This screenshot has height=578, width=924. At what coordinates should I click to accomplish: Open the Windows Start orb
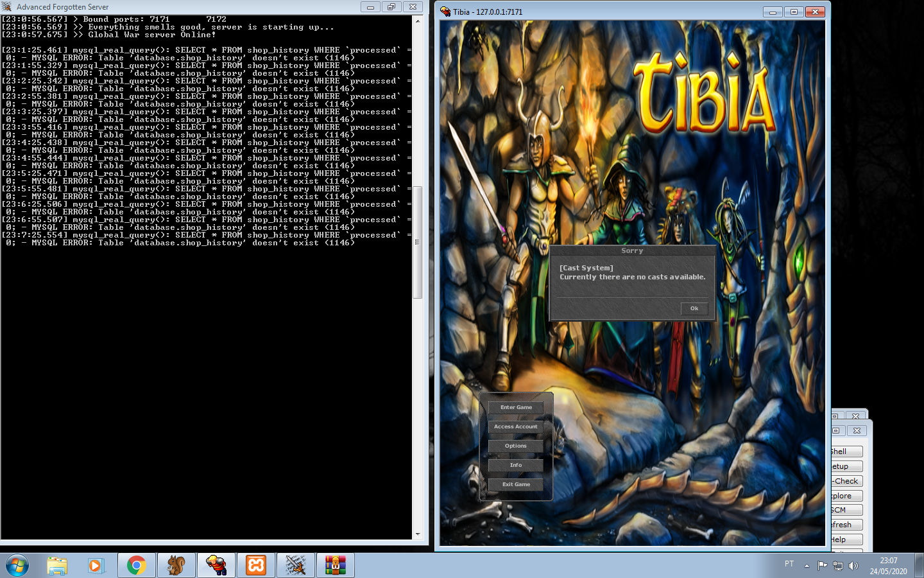coord(17,566)
